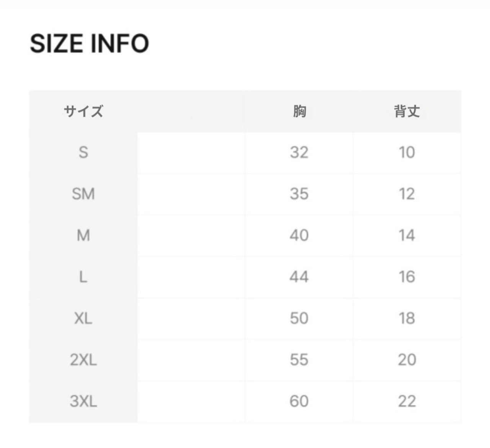Select back length value 16 for L
Screen dimensions: 490x448
[x=407, y=277]
